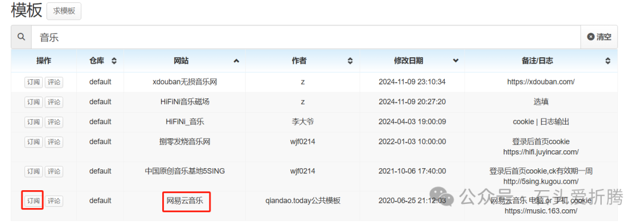The image size is (644, 223).
Task: Click the 操作 column header
Action: tap(44, 61)
